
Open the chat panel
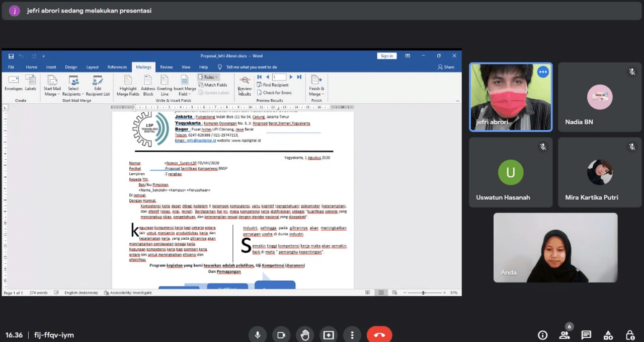pyautogui.click(x=586, y=335)
